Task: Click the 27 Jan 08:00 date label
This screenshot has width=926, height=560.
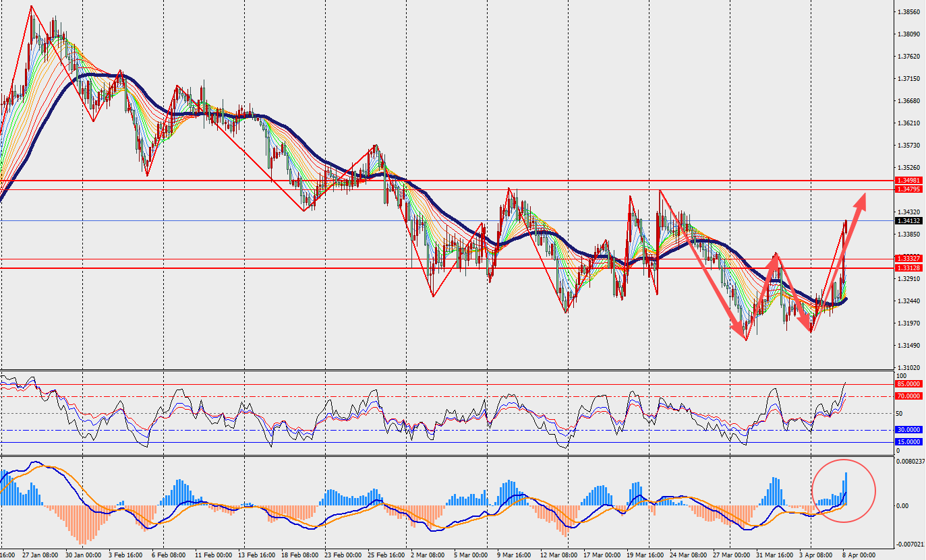Action: (x=42, y=555)
